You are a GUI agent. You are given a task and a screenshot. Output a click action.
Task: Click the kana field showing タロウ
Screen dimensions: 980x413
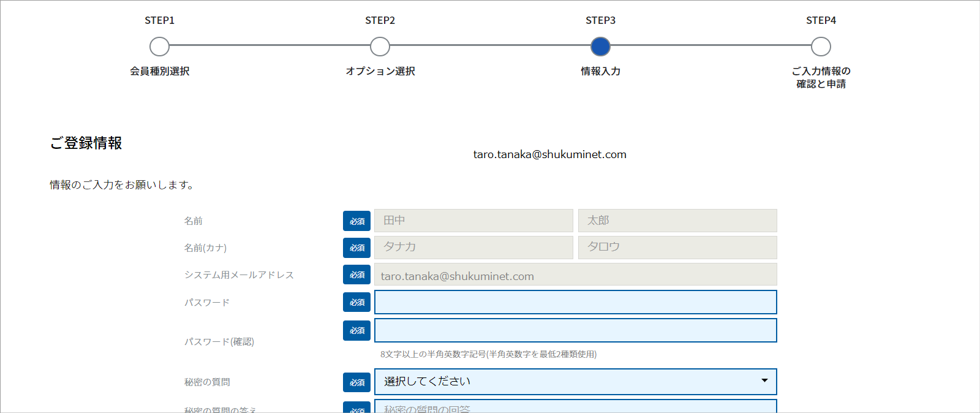click(x=677, y=248)
